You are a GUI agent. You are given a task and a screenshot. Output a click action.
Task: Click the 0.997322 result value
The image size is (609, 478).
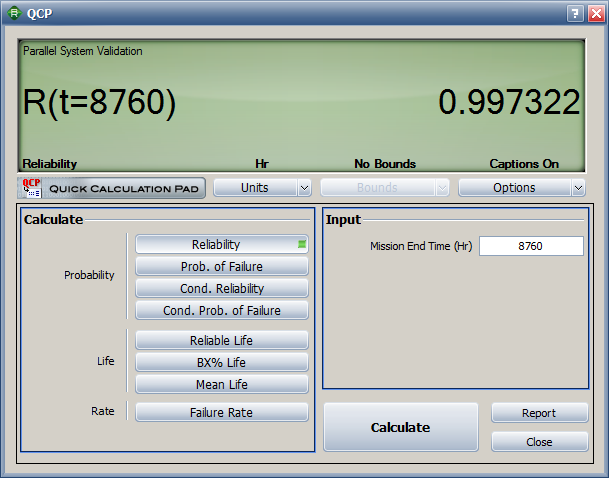pos(509,102)
